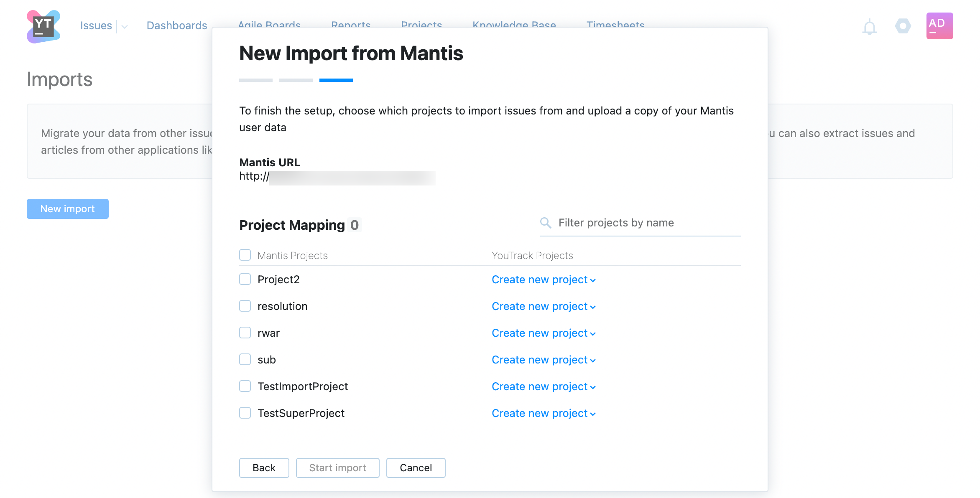Open Create new project dropdown for sub
The width and height of the screenshot is (980, 498).
544,360
